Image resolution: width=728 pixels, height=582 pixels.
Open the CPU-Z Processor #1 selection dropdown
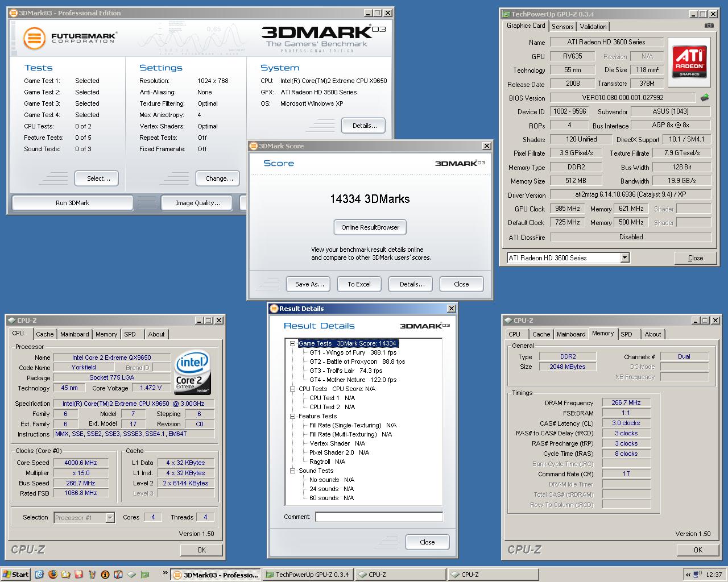point(110,518)
